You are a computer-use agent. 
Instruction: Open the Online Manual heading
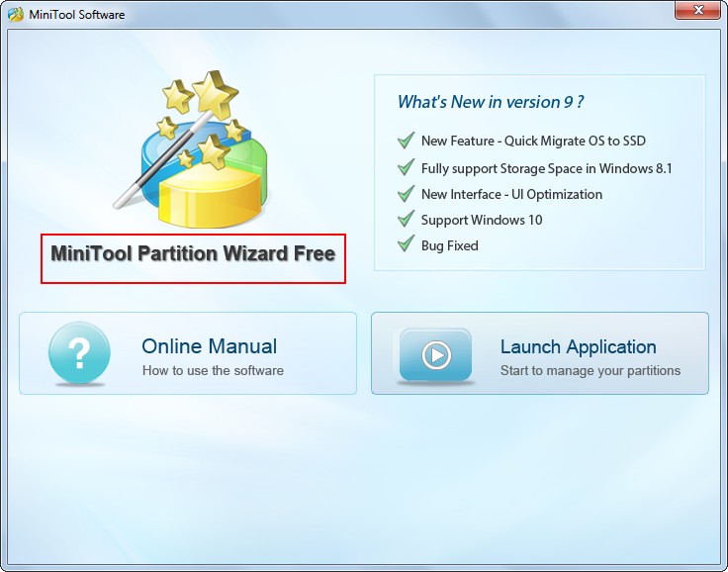pyautogui.click(x=210, y=346)
